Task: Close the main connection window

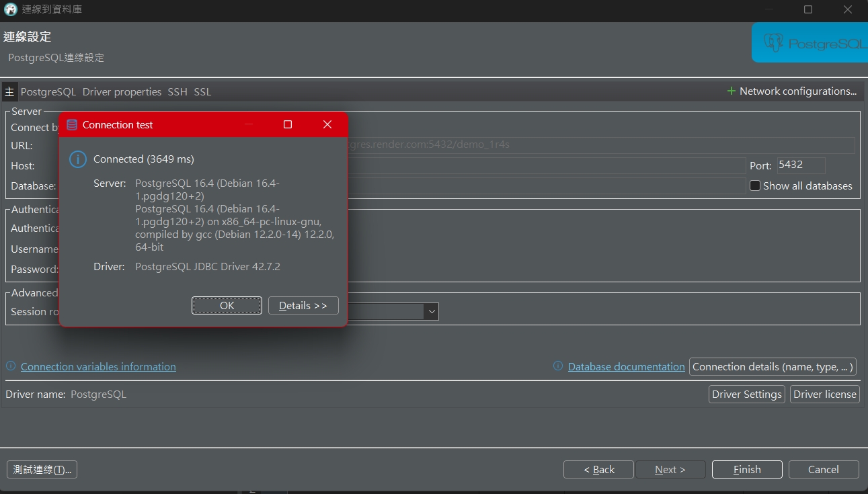Action: [848, 9]
